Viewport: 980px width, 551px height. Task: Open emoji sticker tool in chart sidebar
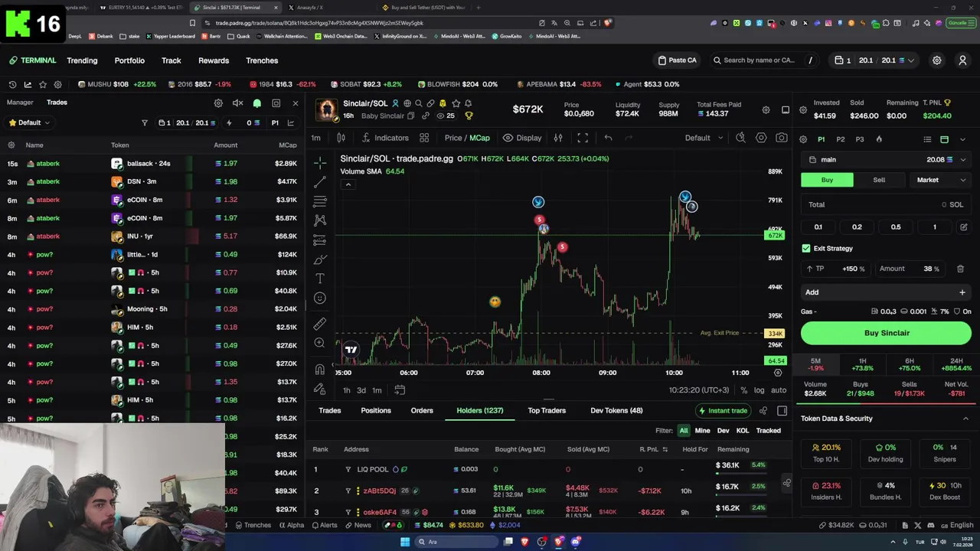click(x=320, y=298)
